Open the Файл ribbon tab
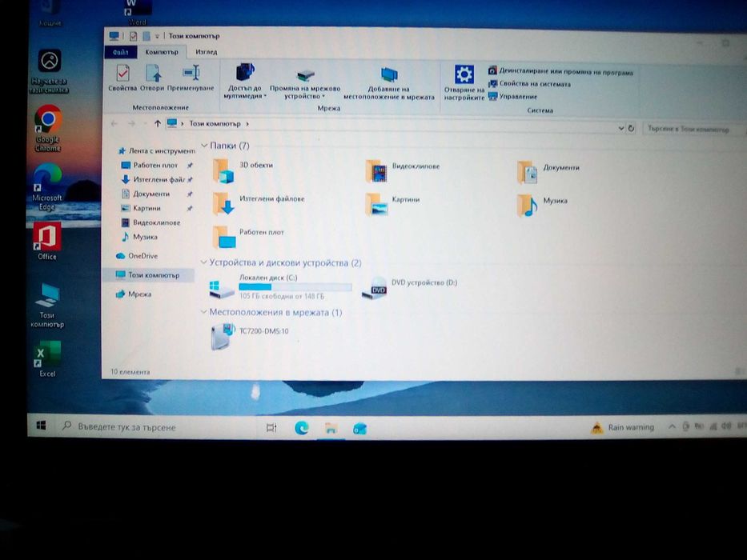This screenshot has width=747, height=560. coord(121,52)
